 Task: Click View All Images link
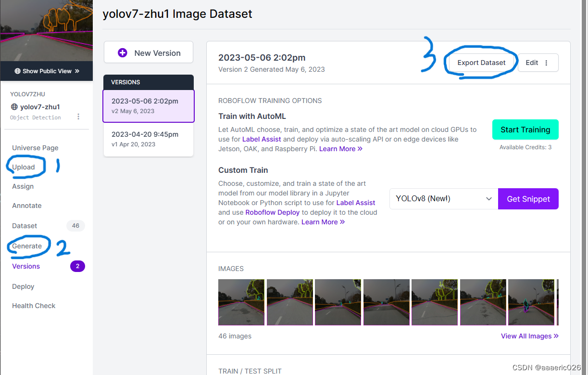(x=530, y=336)
